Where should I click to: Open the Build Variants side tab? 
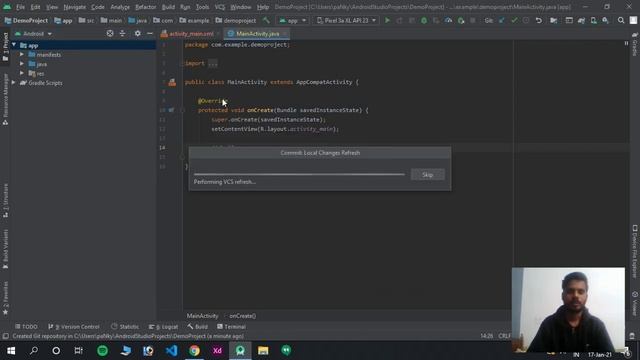click(x=5, y=249)
